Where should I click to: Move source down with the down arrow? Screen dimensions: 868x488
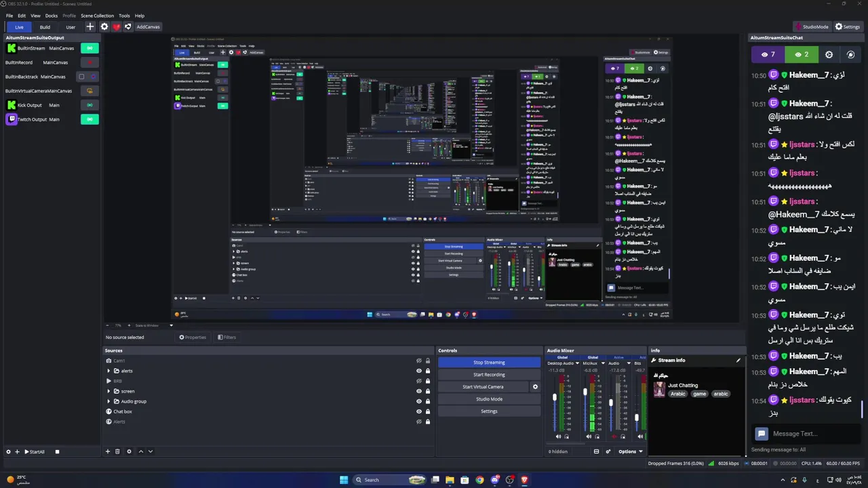151,451
